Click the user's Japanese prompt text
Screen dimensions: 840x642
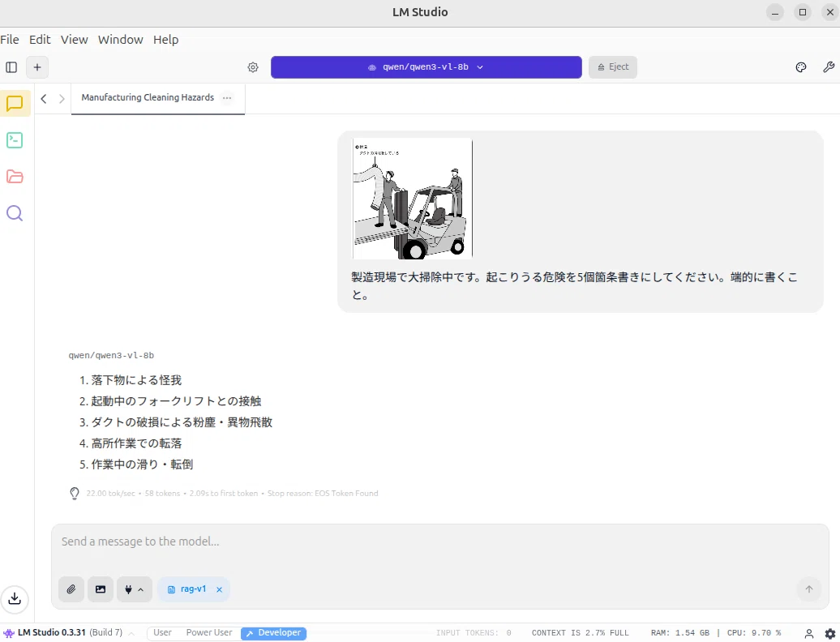click(575, 286)
